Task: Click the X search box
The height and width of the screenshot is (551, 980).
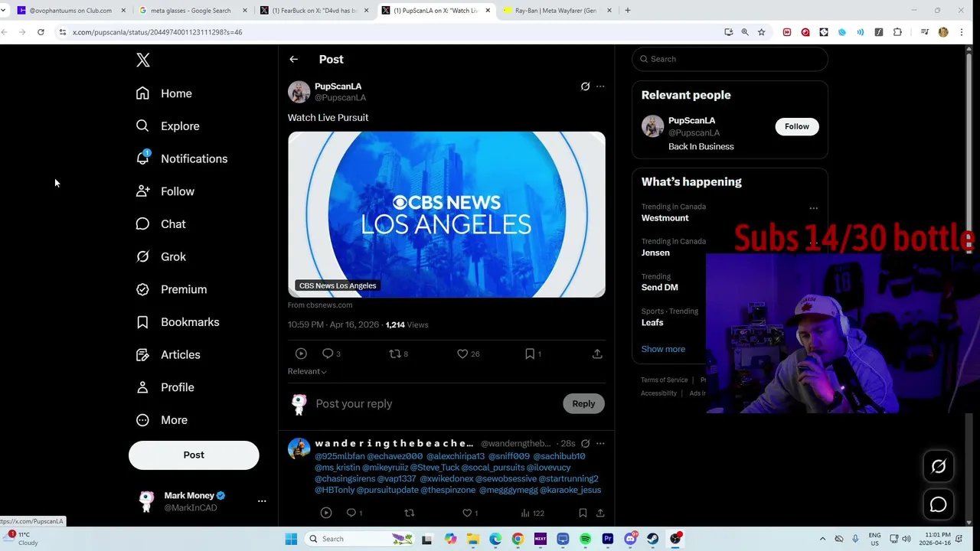Action: coord(730,59)
